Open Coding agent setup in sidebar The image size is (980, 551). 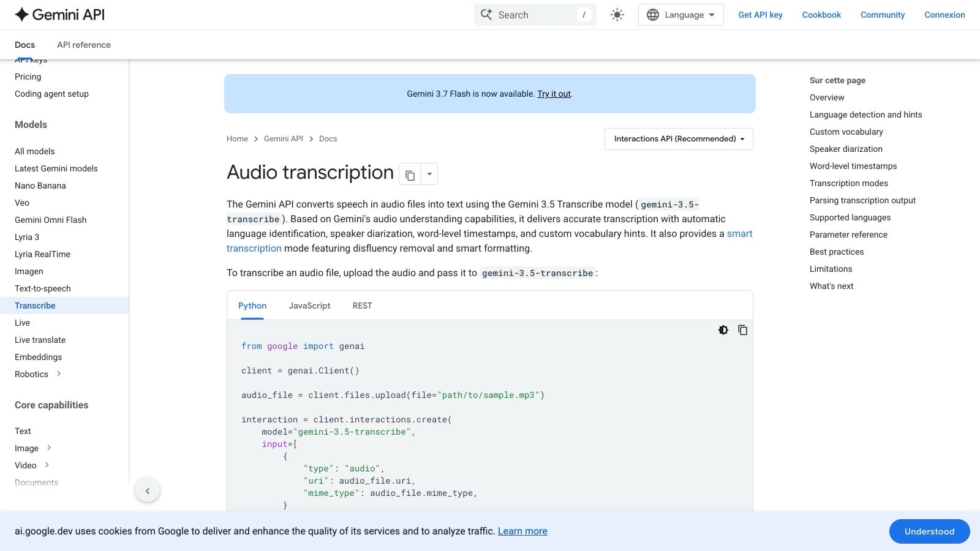51,94
